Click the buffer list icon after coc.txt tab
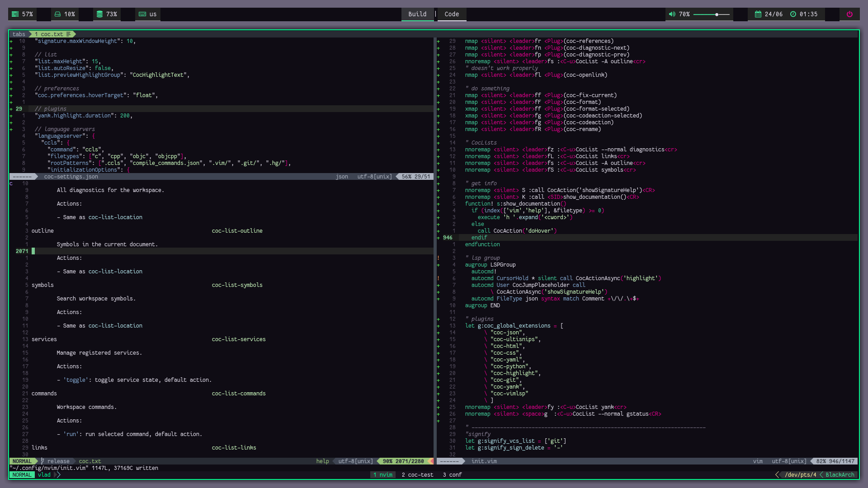Screen dimensions: 868x488 [68, 34]
